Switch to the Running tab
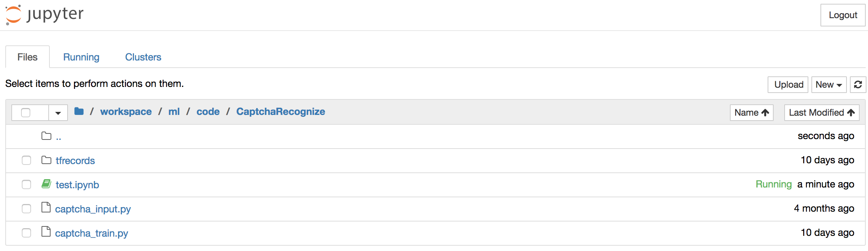This screenshot has width=868, height=251. 81,57
